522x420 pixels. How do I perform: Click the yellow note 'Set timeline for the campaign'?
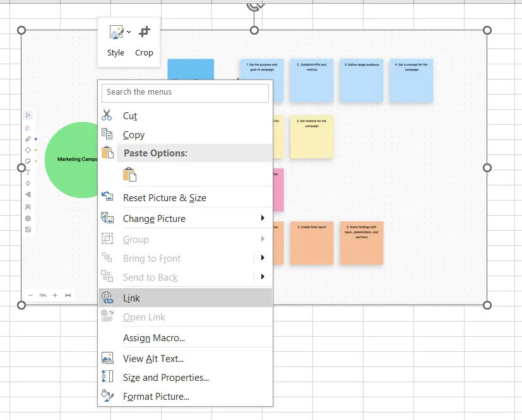[312, 137]
